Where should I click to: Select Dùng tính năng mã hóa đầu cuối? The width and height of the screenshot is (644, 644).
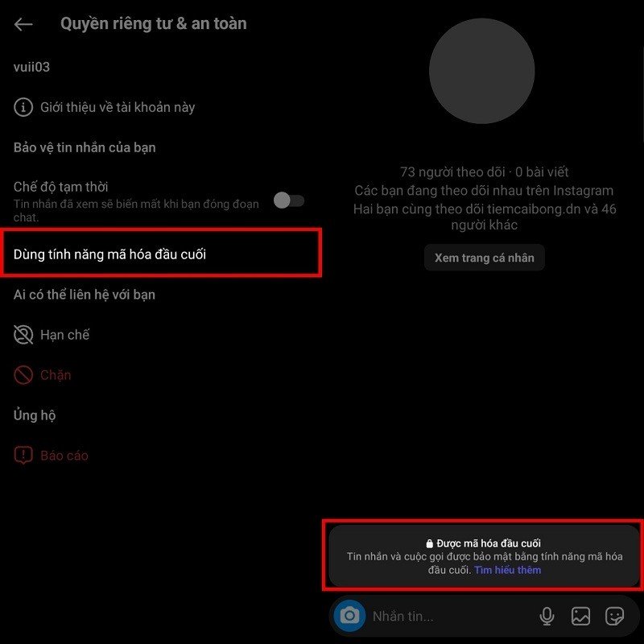[x=161, y=254]
